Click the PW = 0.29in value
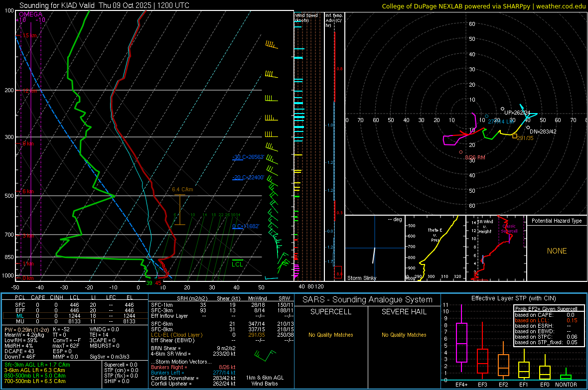 click(x=25, y=329)
